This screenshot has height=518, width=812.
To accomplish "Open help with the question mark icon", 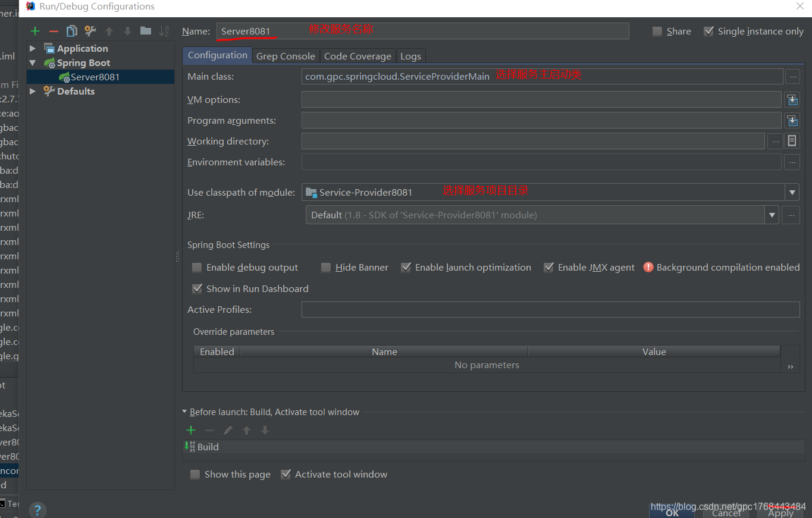I will click(37, 510).
